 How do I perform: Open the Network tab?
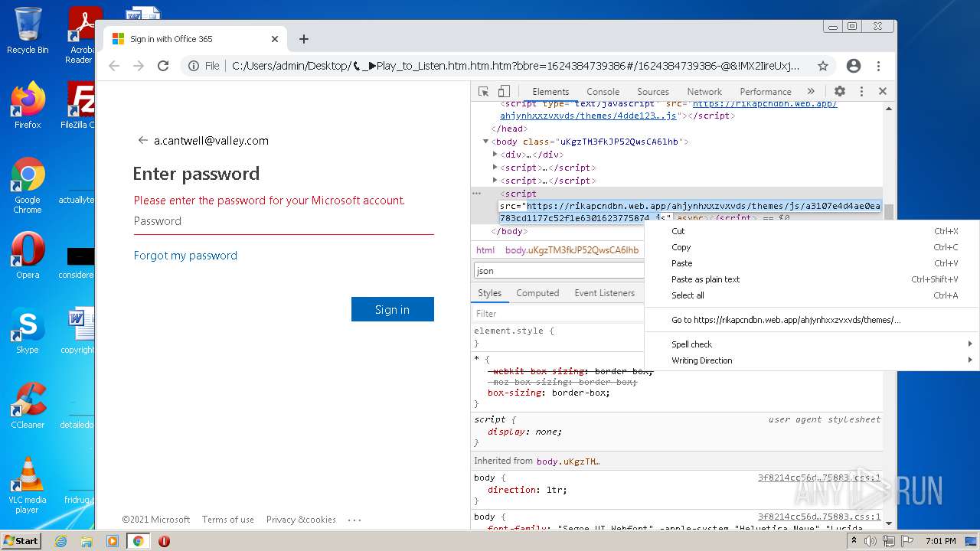pos(704,91)
